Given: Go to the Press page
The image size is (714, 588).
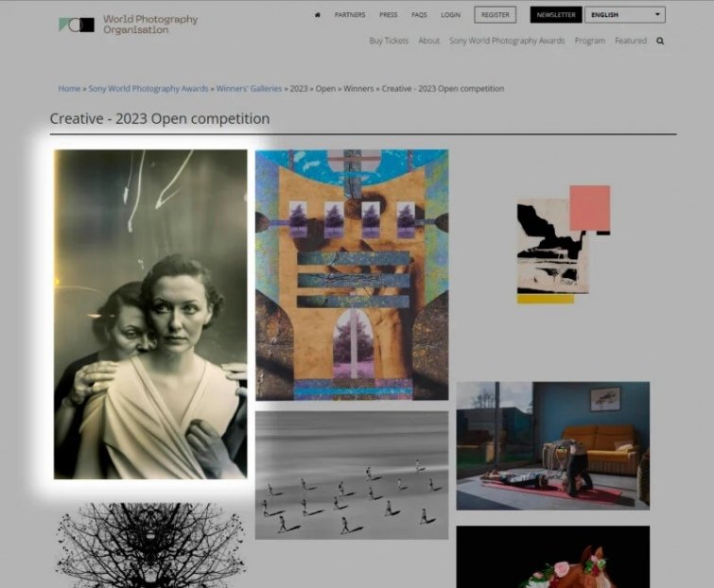Looking at the screenshot, I should pos(388,15).
